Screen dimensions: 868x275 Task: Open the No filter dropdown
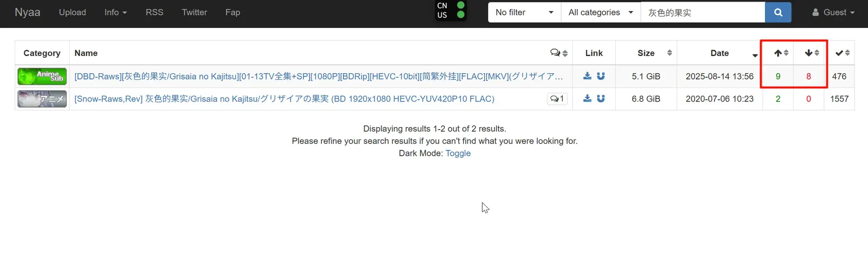pyautogui.click(x=524, y=12)
